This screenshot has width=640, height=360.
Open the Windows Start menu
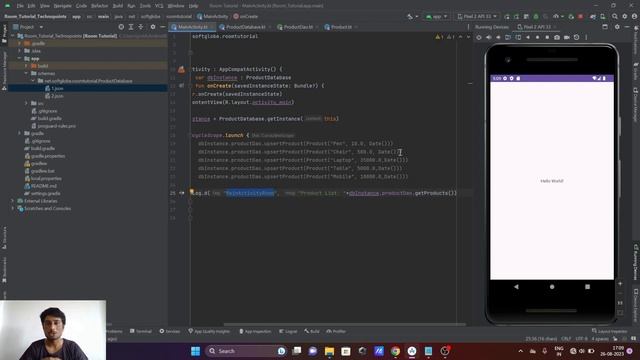[x=196, y=351]
